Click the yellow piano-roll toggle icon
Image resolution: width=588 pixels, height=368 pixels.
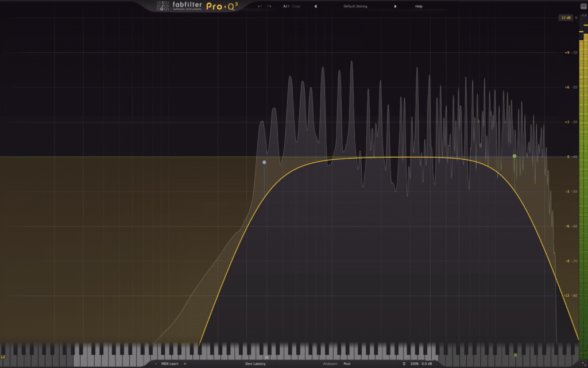(x=3, y=357)
